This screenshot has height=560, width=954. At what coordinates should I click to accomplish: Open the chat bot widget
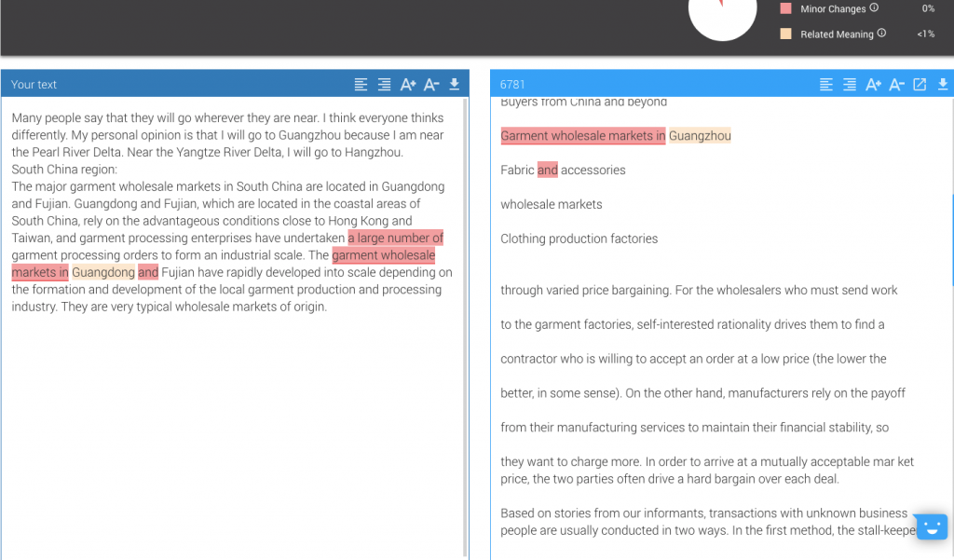(931, 526)
